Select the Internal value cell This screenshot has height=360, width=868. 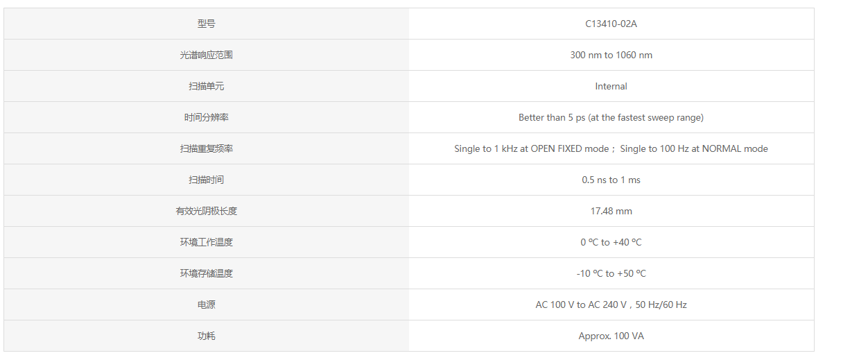pos(611,86)
